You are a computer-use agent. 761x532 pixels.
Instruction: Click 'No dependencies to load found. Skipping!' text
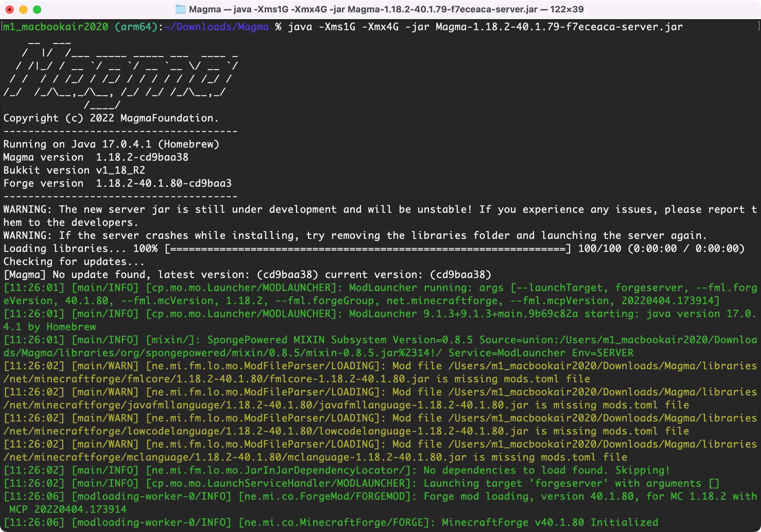click(547, 470)
